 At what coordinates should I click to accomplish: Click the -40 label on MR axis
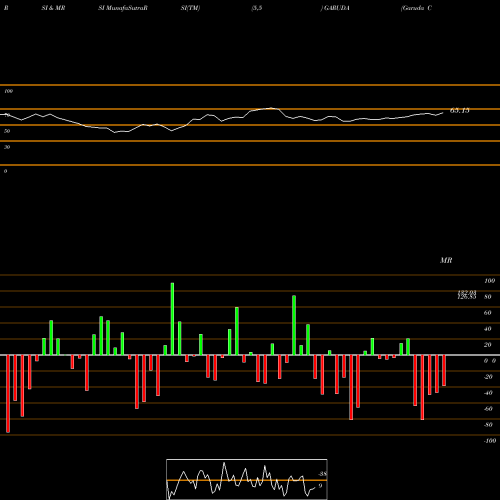(x=488, y=393)
